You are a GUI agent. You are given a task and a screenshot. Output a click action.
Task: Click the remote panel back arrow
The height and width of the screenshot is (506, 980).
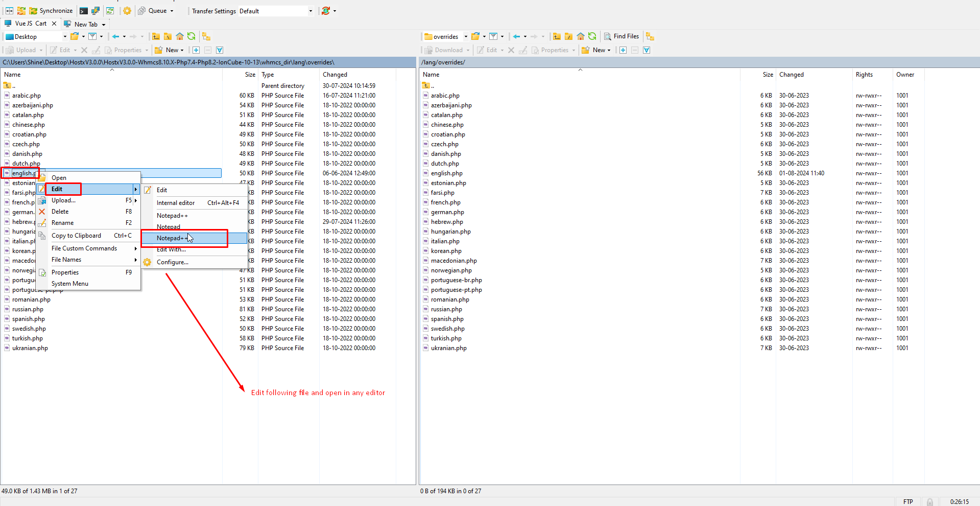click(517, 36)
